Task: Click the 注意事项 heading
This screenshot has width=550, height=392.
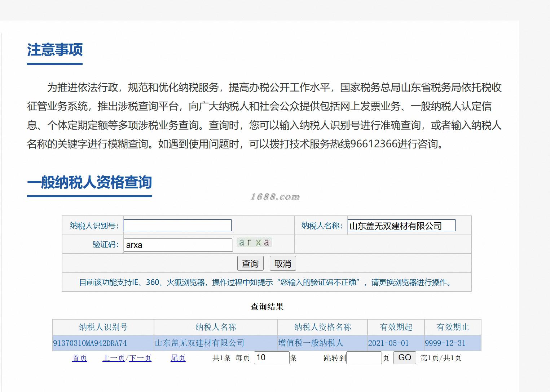Action: point(55,50)
